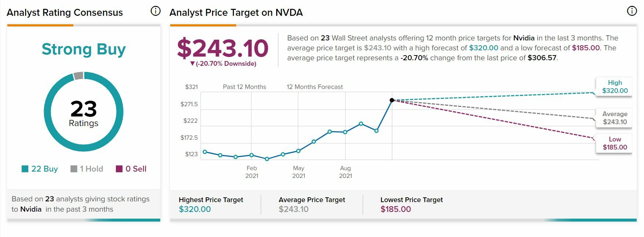644x237 pixels.
Task: Select the 12 Months Forecast chart label
Action: (x=315, y=87)
